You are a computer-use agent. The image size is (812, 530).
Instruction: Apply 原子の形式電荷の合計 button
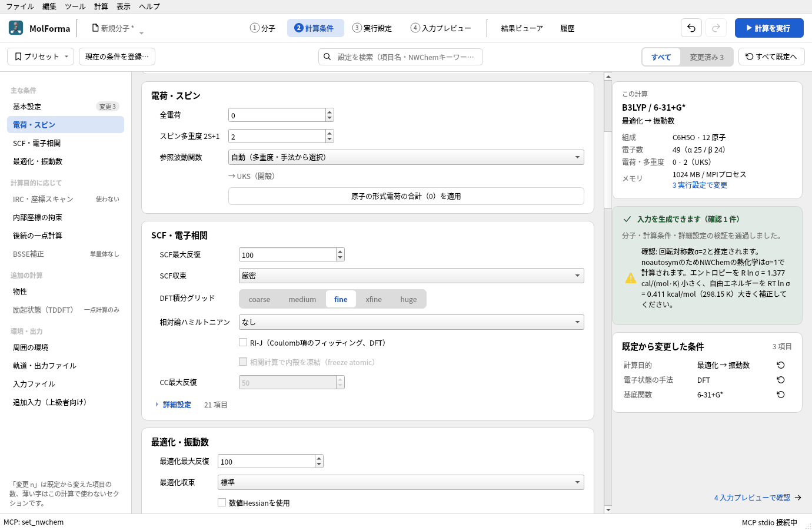coord(406,196)
